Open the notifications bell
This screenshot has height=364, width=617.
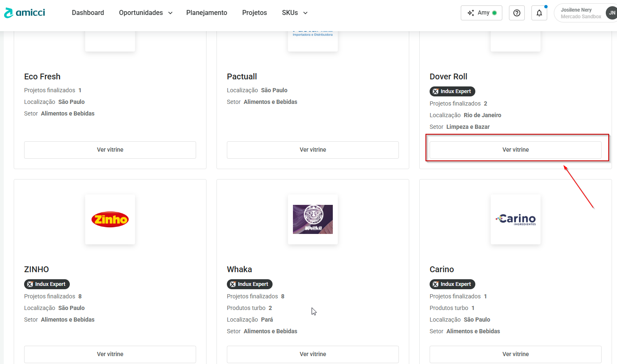(539, 13)
